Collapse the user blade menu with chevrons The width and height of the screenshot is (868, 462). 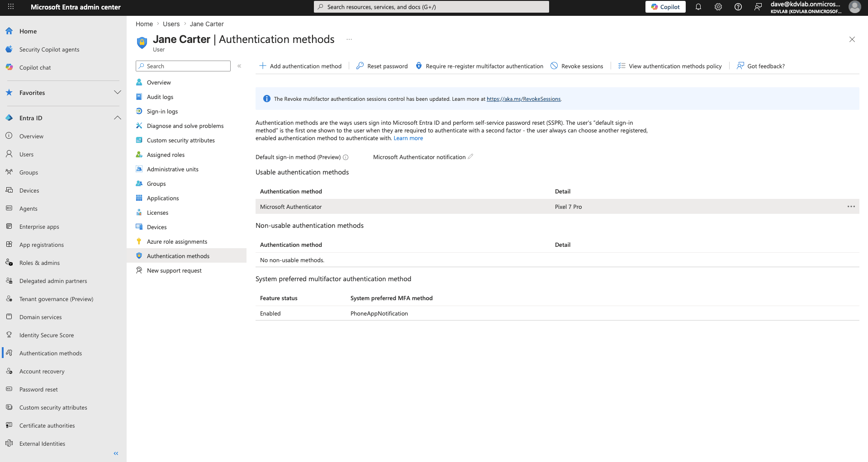click(239, 66)
